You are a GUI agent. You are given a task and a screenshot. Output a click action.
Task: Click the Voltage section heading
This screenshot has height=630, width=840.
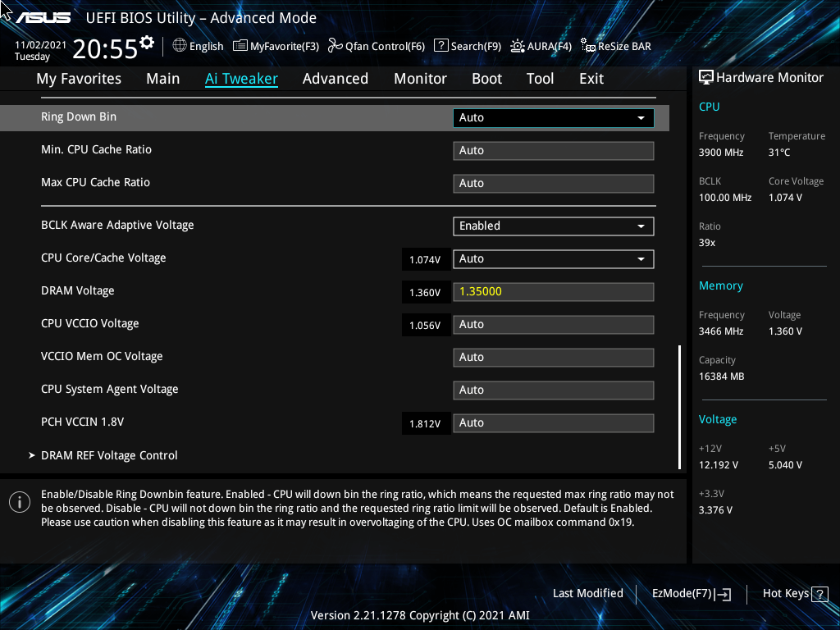click(718, 419)
